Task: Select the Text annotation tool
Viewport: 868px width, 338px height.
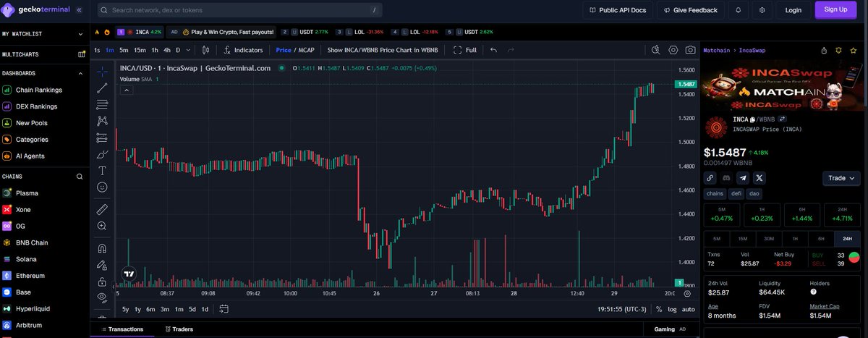Action: point(102,171)
